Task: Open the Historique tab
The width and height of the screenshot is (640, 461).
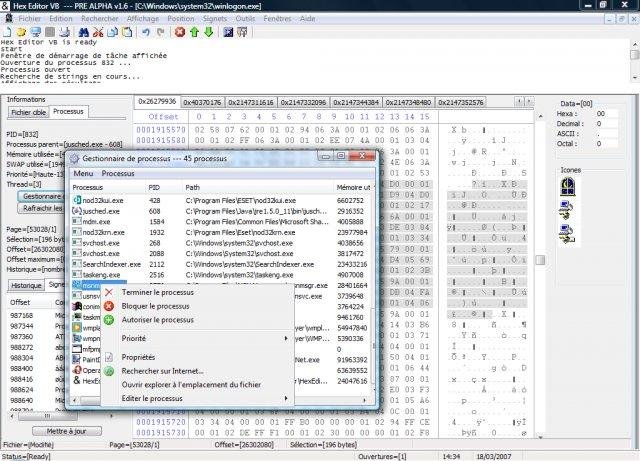Action: click(26, 285)
